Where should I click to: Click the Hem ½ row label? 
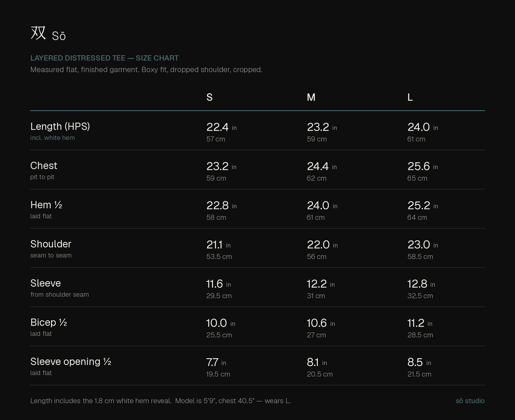coord(46,205)
